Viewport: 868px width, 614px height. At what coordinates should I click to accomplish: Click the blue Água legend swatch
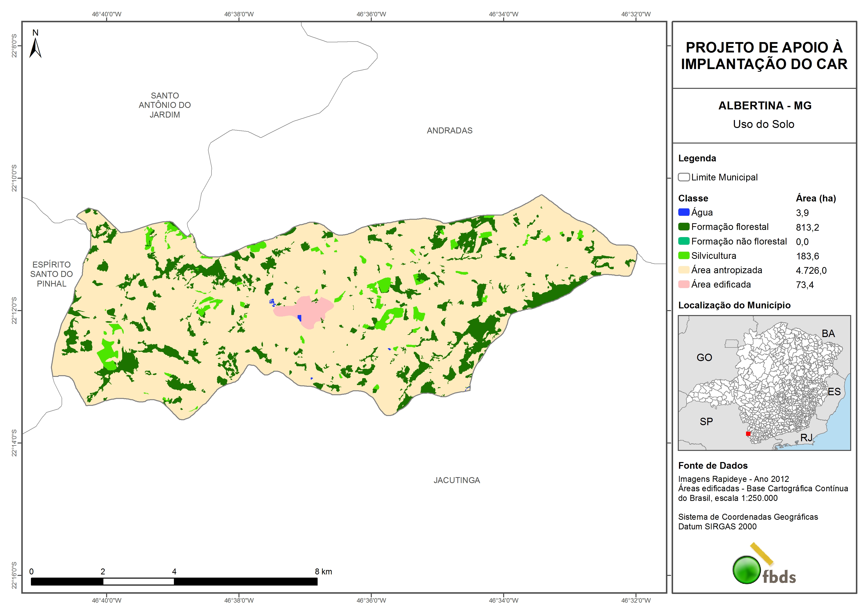(683, 212)
